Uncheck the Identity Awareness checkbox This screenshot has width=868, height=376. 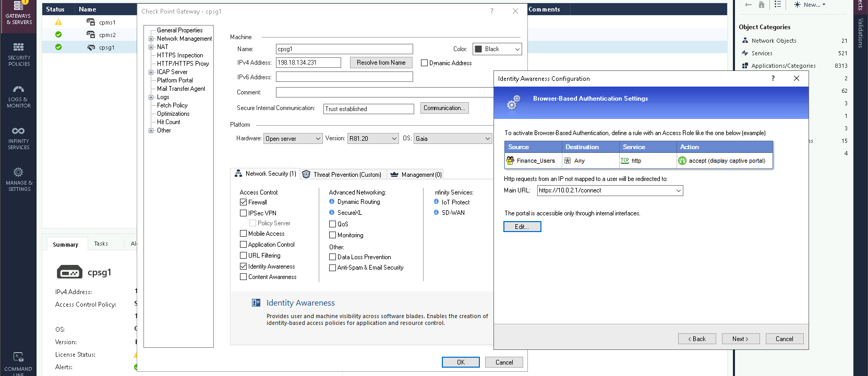pos(243,266)
